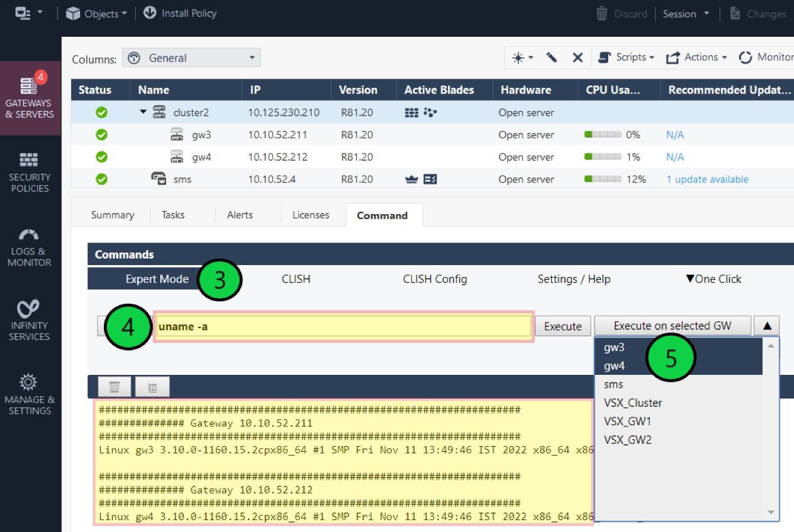Screen dimensions: 794x532
Task: Collapse the cluster2 tree entry
Action: [x=142, y=112]
